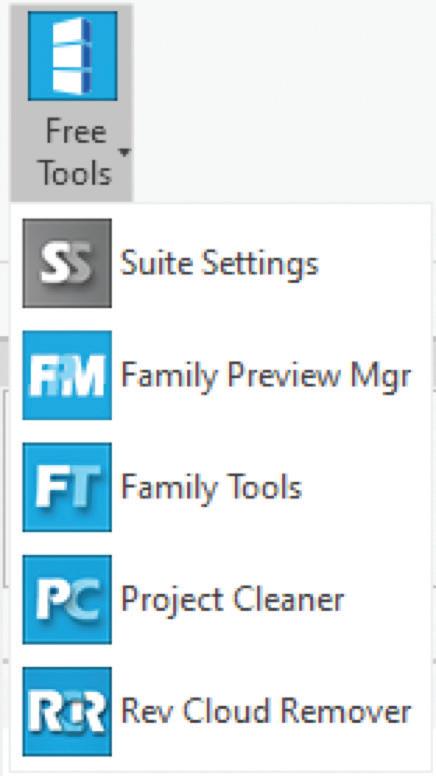Click the Free Tools text label

(x=75, y=152)
